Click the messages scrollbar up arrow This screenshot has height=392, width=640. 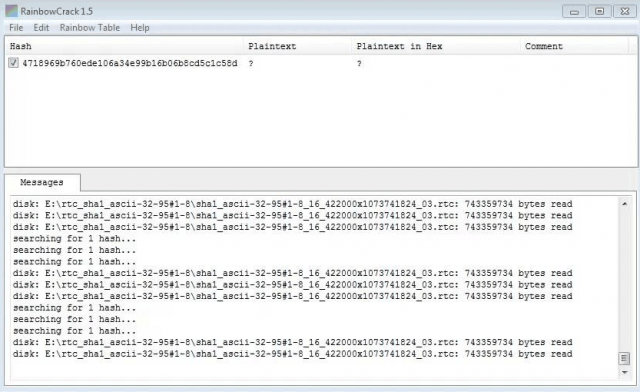(624, 203)
